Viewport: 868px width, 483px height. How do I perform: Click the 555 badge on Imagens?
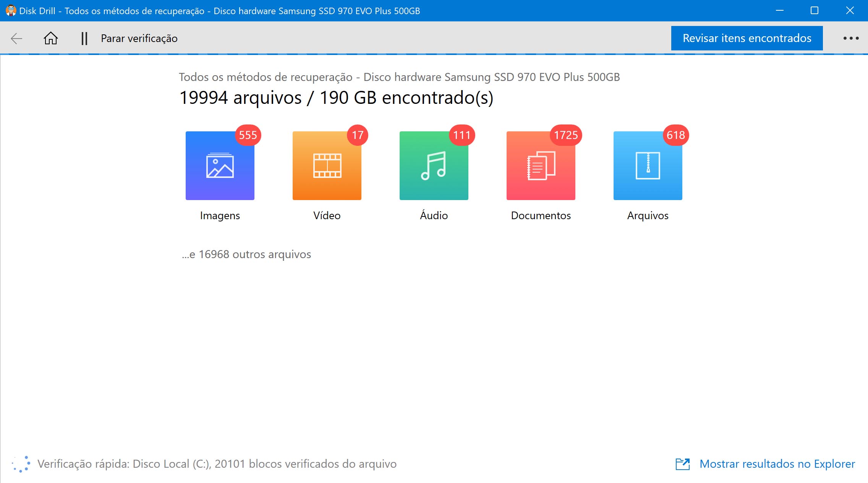(248, 135)
